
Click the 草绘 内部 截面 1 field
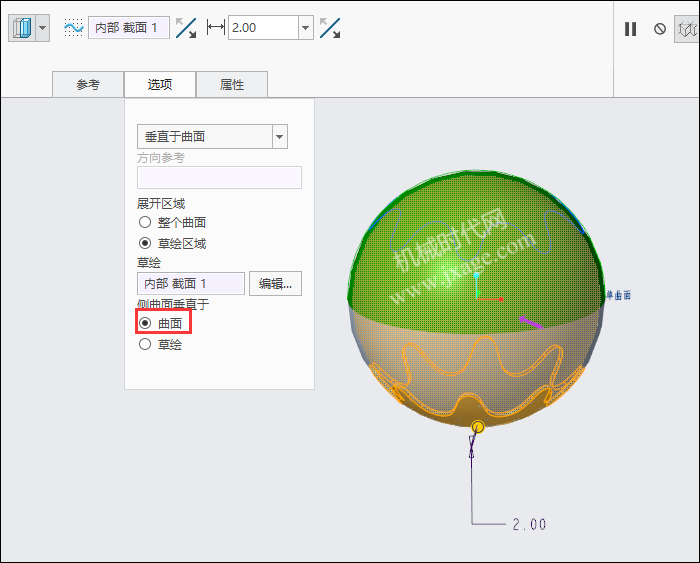[x=191, y=284]
